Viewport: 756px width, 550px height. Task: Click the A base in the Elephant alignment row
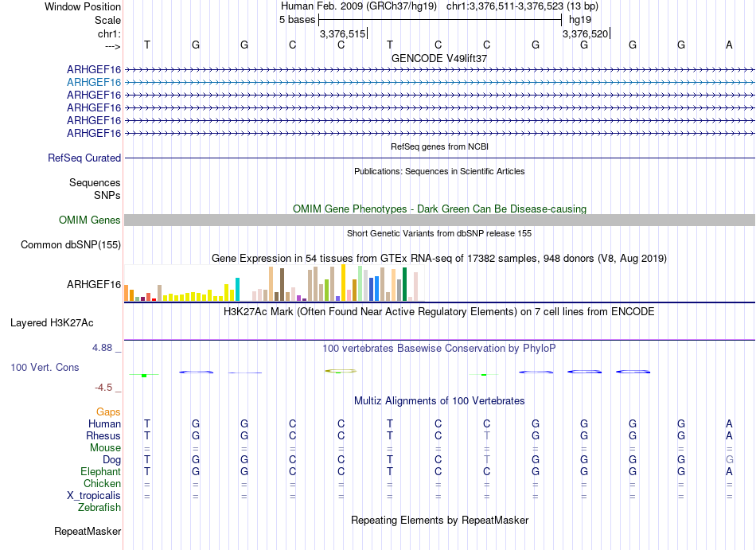(729, 471)
